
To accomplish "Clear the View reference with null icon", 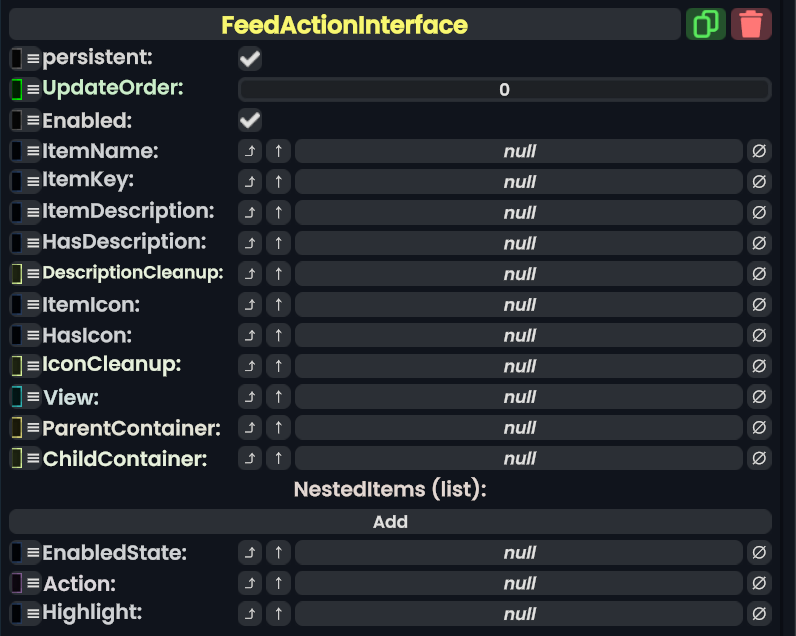I will coord(759,397).
